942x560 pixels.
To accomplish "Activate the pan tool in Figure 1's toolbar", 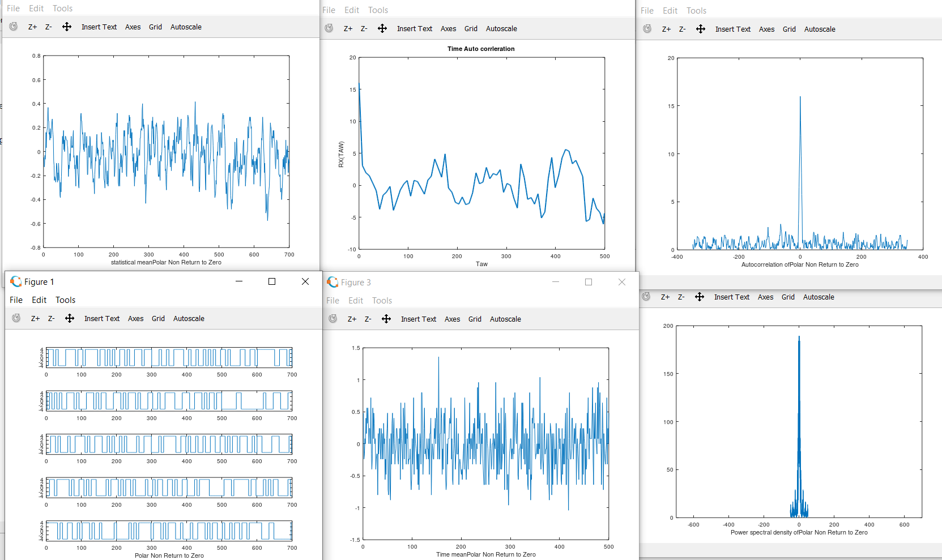I will [x=70, y=318].
